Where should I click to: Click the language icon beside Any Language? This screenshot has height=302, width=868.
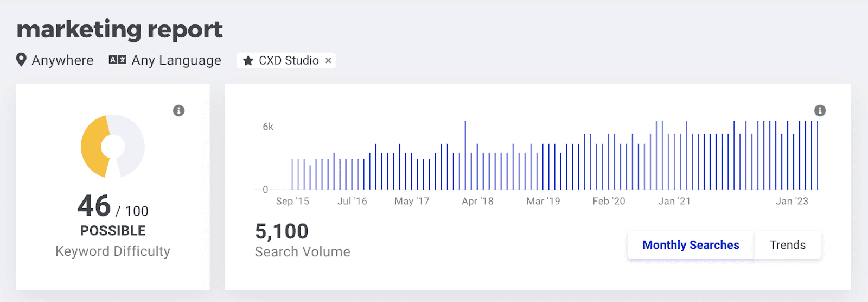(x=118, y=60)
